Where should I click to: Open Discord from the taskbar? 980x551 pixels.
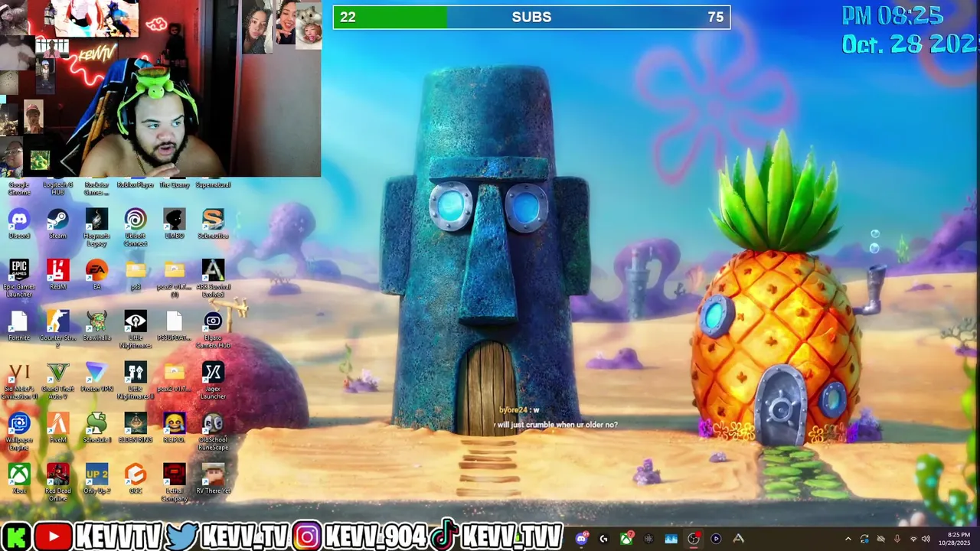[581, 539]
